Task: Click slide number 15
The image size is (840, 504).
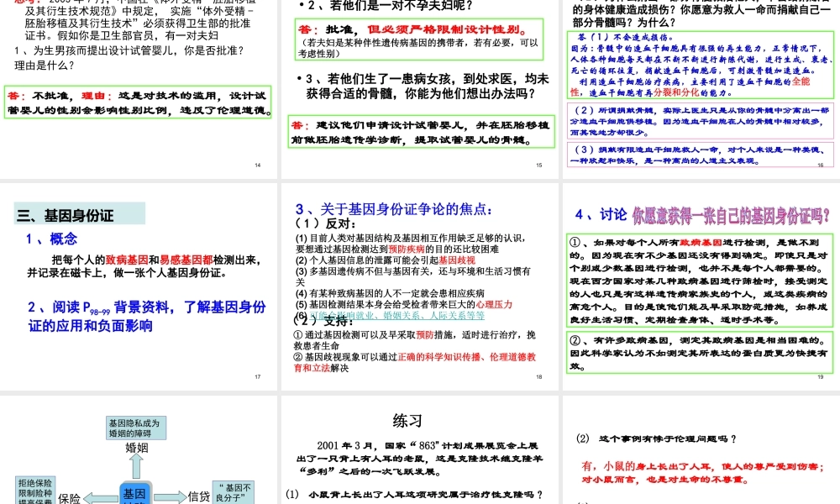Action: pyautogui.click(x=539, y=165)
